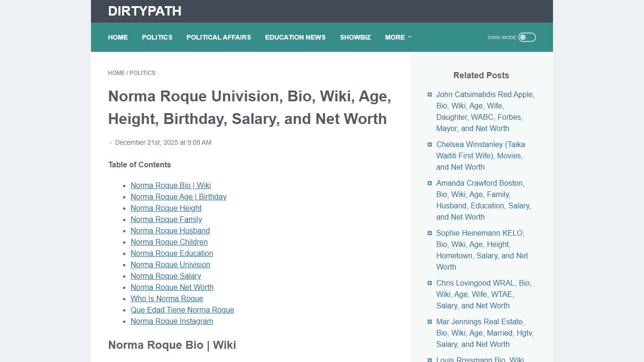Go to Norma Roque Family section

coord(166,219)
